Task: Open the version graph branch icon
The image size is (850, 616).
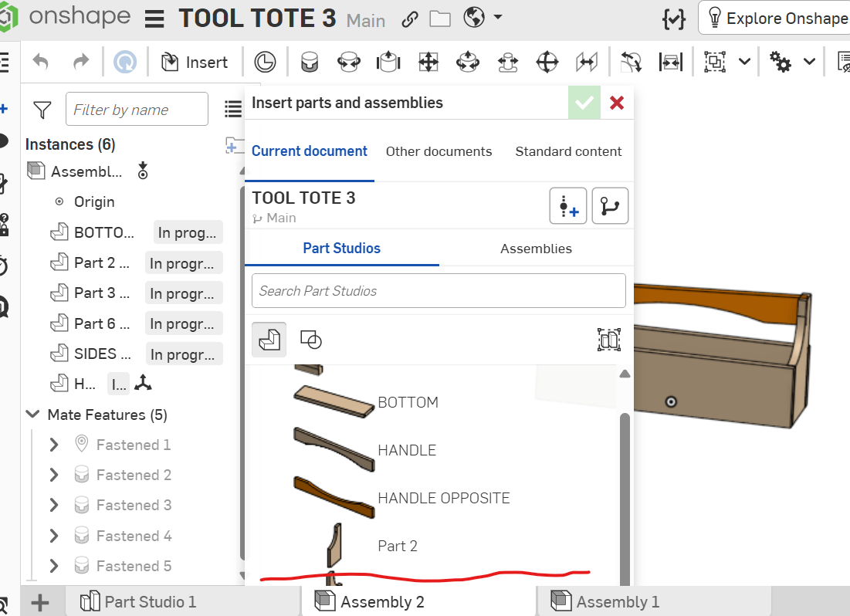Action: (x=610, y=206)
